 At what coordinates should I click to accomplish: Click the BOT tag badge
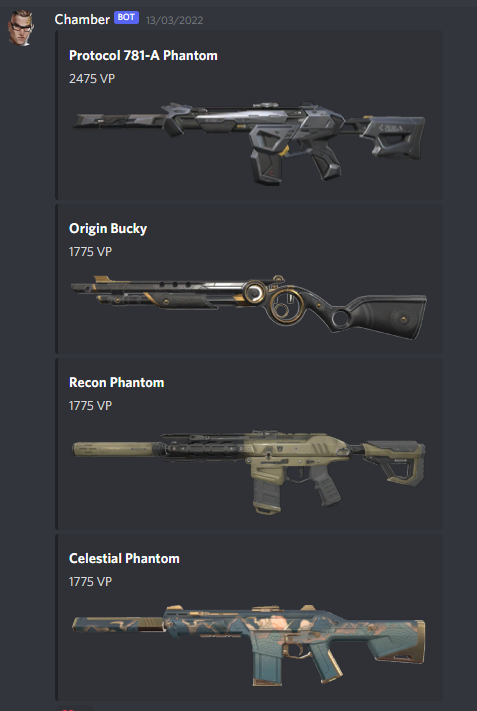(127, 18)
